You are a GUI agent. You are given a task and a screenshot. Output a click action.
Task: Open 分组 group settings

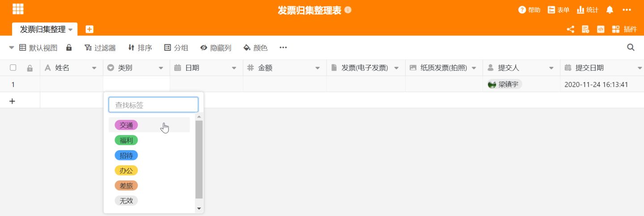pyautogui.click(x=176, y=48)
